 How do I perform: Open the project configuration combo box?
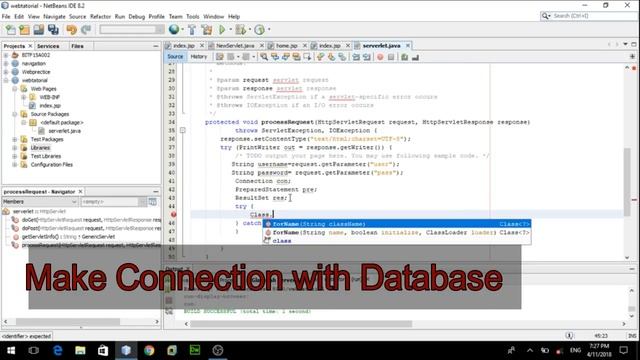[131, 30]
